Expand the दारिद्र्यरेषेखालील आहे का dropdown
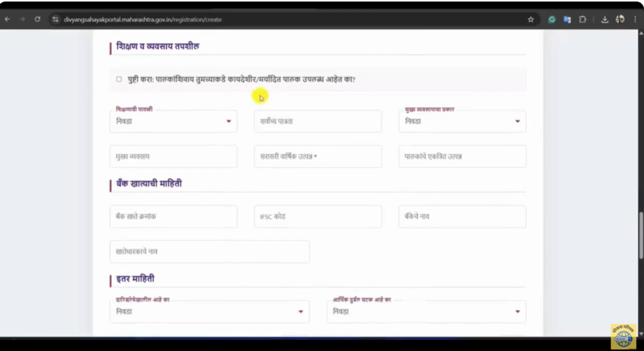Image resolution: width=644 pixels, height=351 pixels. pos(209,311)
